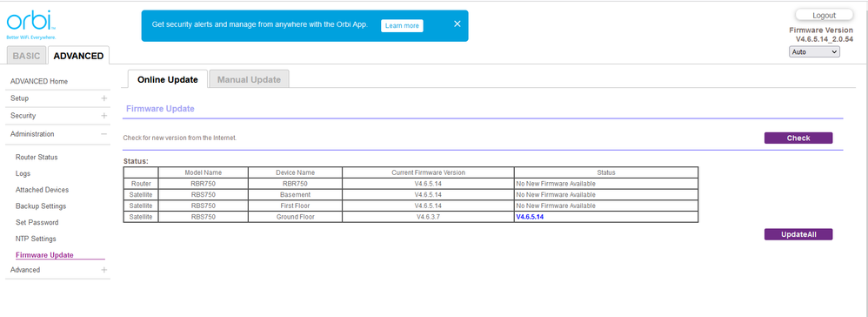Screen dimensions: 868x317
Task: Select the ADVANCED tab
Action: tap(78, 56)
